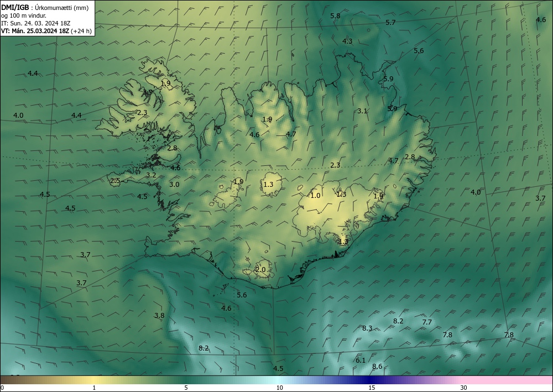Screen dimensions: 553x392
Task: Click the 'DMI/IGB : Úrkomumætti (mm)' title text
Action: click(45, 7)
